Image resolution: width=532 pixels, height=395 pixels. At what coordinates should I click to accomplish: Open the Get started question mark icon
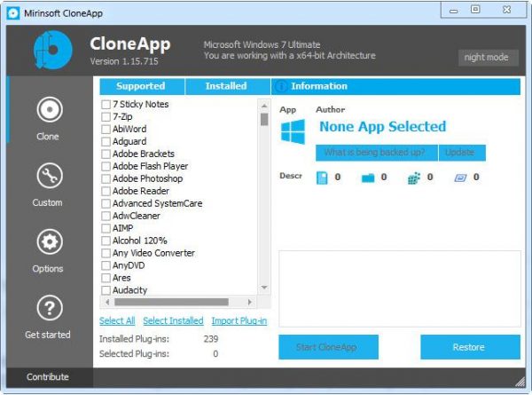(x=50, y=308)
